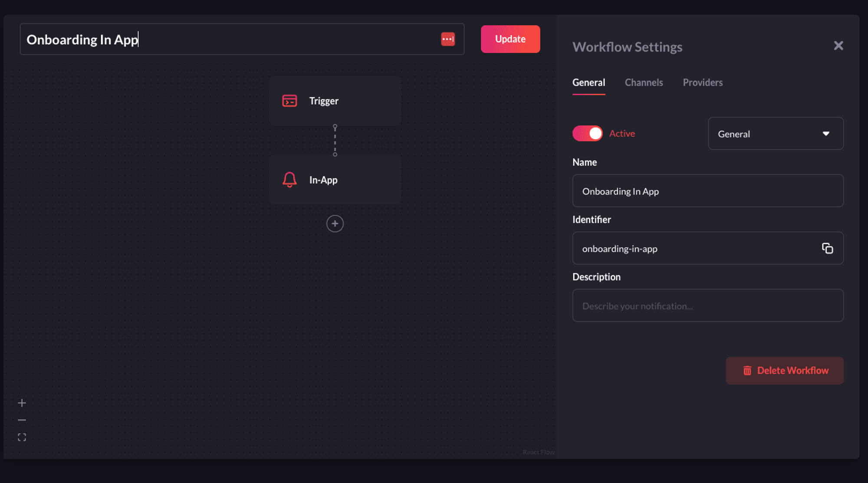The height and width of the screenshot is (483, 868).
Task: Click the Delete Workflow button
Action: (x=784, y=371)
